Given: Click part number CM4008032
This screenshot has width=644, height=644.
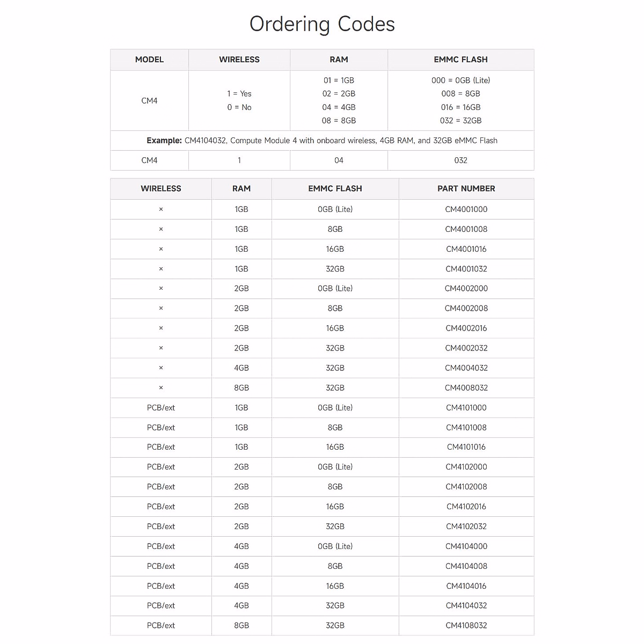Looking at the screenshot, I should (x=466, y=387).
